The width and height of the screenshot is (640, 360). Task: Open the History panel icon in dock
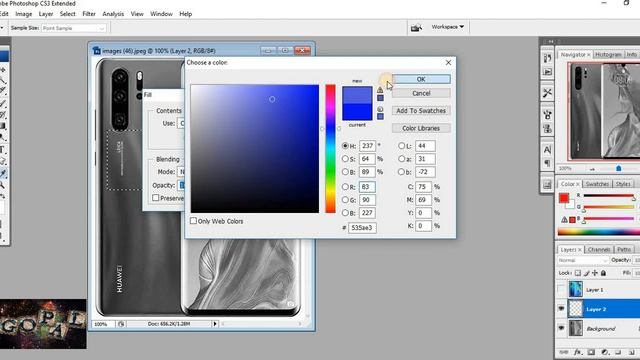coord(547,58)
